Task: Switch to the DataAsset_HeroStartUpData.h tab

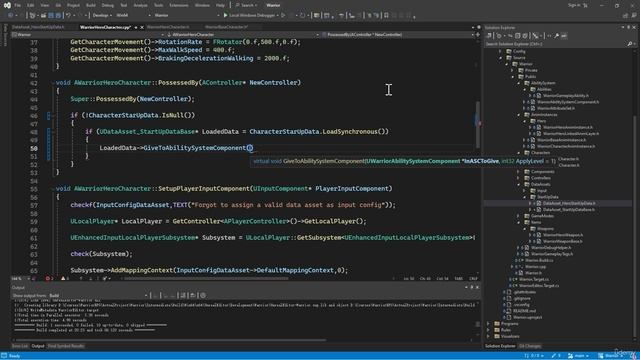Action: [38, 27]
